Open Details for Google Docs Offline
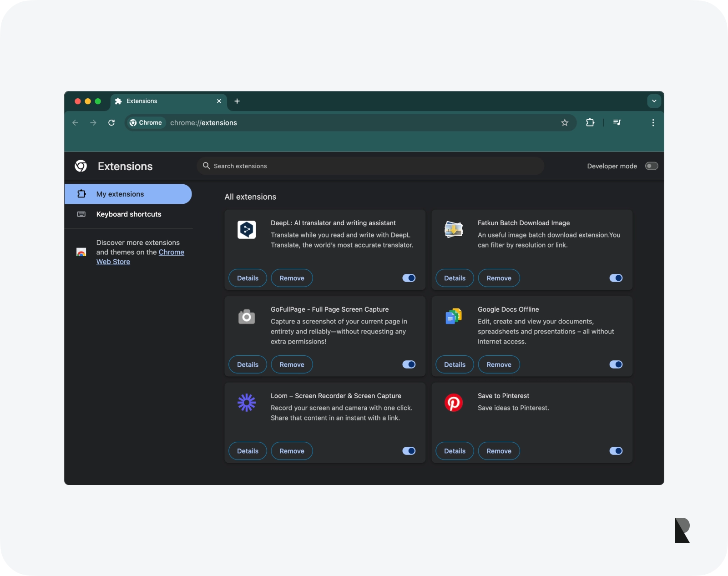 tap(455, 364)
